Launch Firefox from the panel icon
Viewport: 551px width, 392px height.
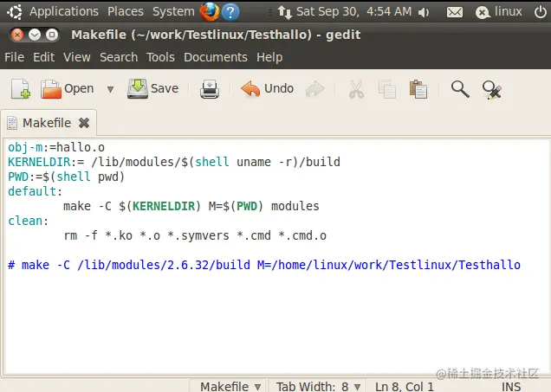[x=210, y=11]
